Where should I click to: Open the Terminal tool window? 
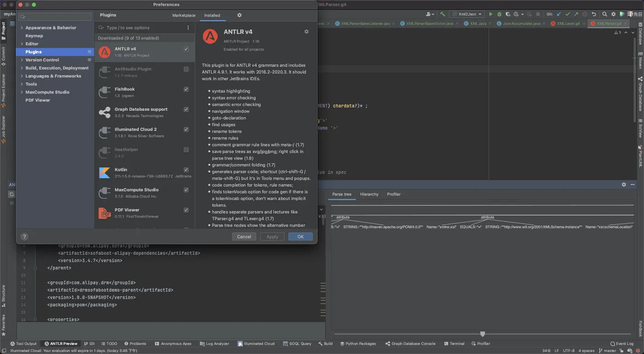coord(454,343)
